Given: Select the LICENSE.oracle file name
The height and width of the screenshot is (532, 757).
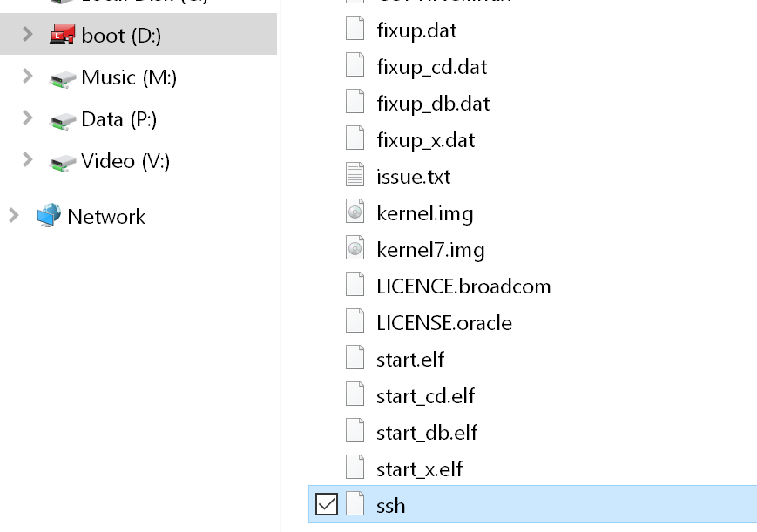Looking at the screenshot, I should [x=444, y=323].
